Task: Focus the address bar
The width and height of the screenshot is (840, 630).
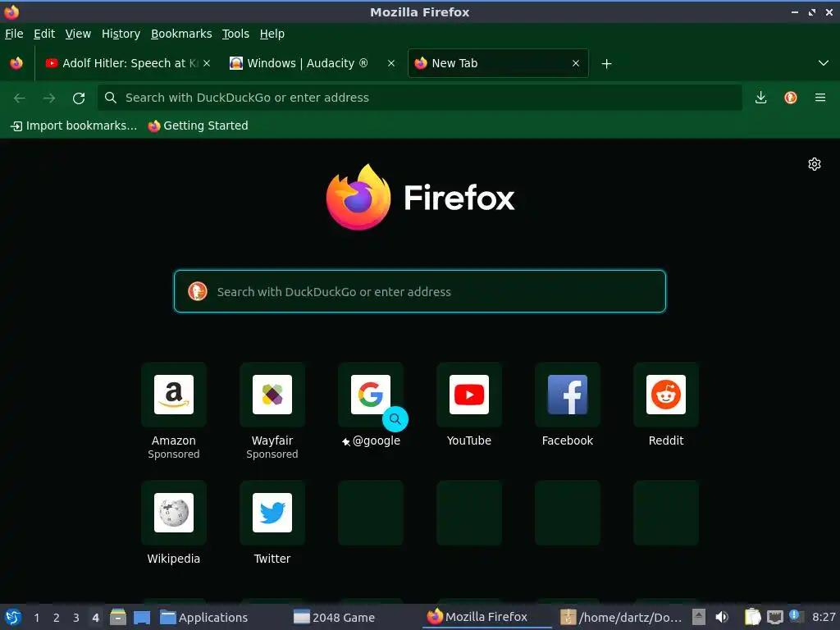Action: pyautogui.click(x=420, y=98)
